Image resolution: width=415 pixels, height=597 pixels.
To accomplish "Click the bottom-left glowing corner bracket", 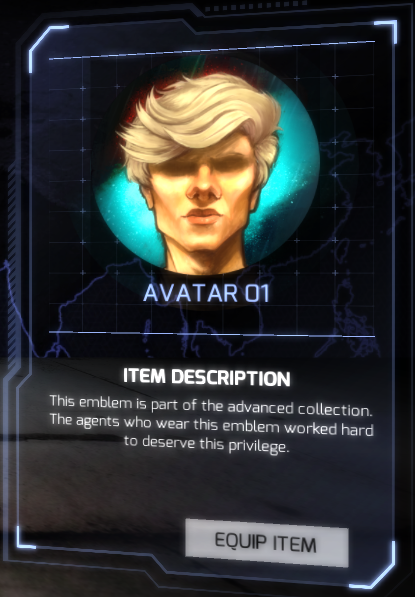I will coord(25,538).
